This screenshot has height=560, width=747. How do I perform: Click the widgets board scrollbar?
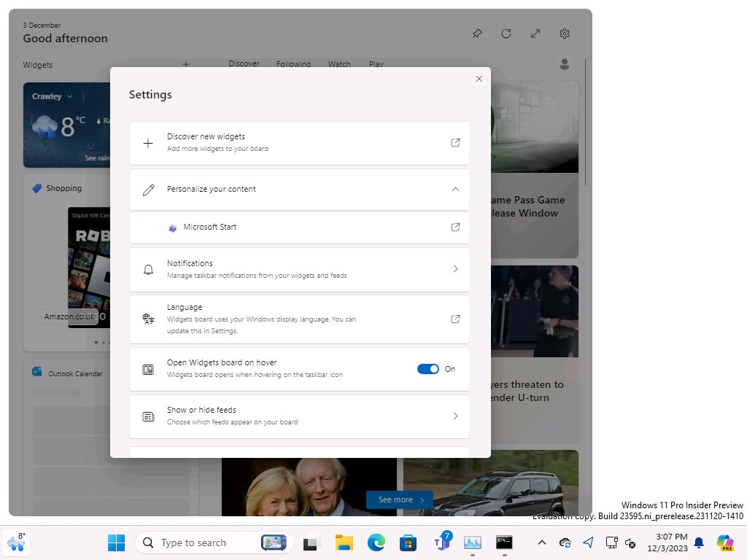586,122
